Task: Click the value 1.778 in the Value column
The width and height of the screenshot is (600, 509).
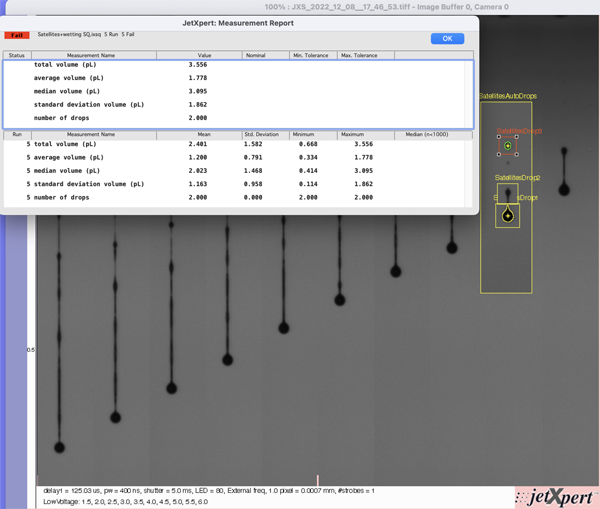Action: pyautogui.click(x=197, y=78)
